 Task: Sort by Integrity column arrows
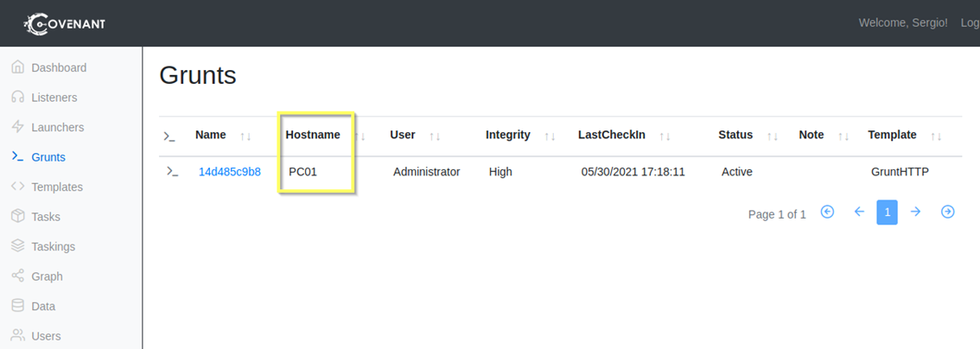click(550, 136)
